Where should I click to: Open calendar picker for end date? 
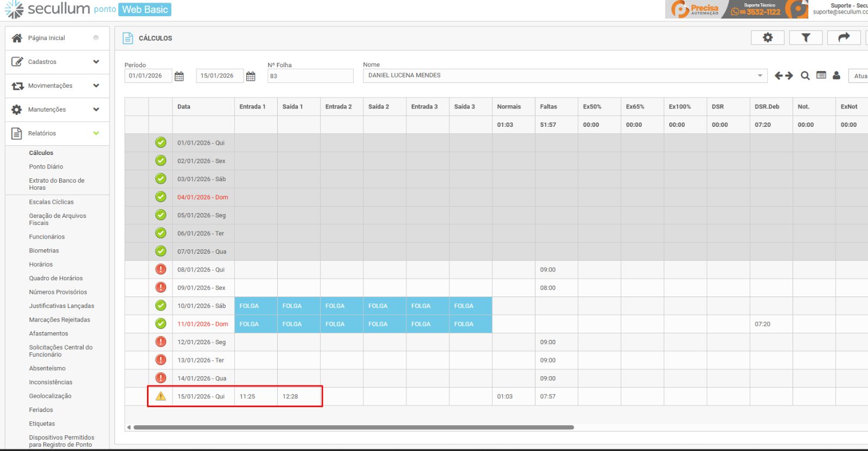coord(251,76)
